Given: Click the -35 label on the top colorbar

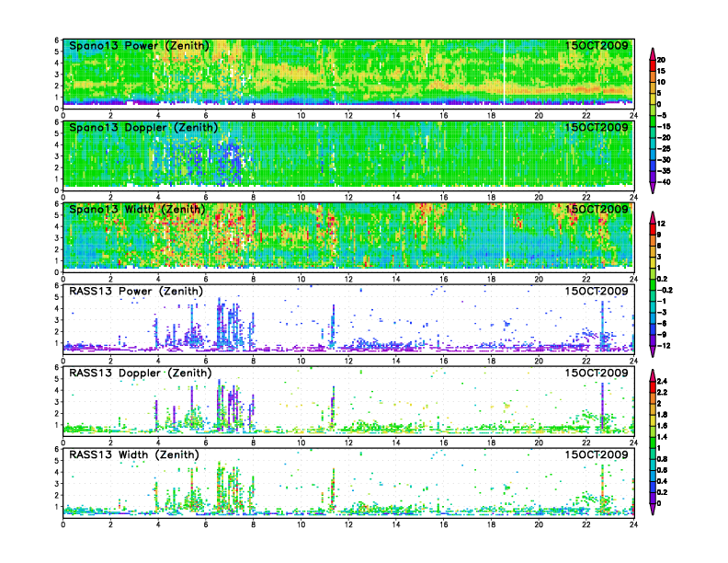Looking at the screenshot, I should point(664,171).
